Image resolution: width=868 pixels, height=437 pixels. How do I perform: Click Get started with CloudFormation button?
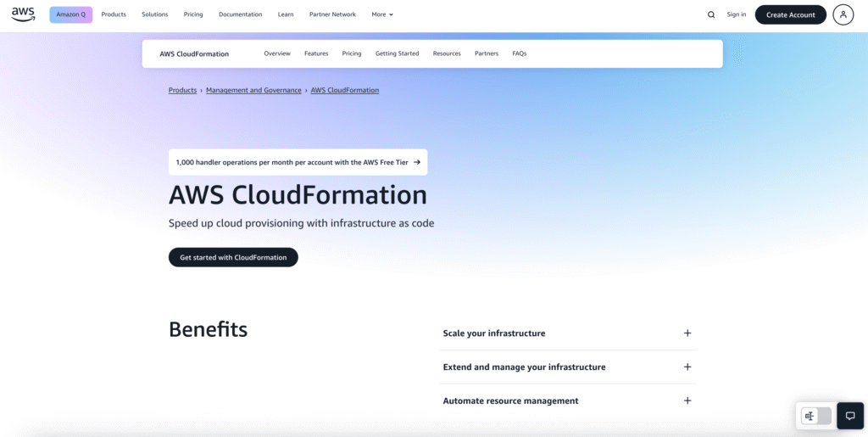click(x=233, y=258)
